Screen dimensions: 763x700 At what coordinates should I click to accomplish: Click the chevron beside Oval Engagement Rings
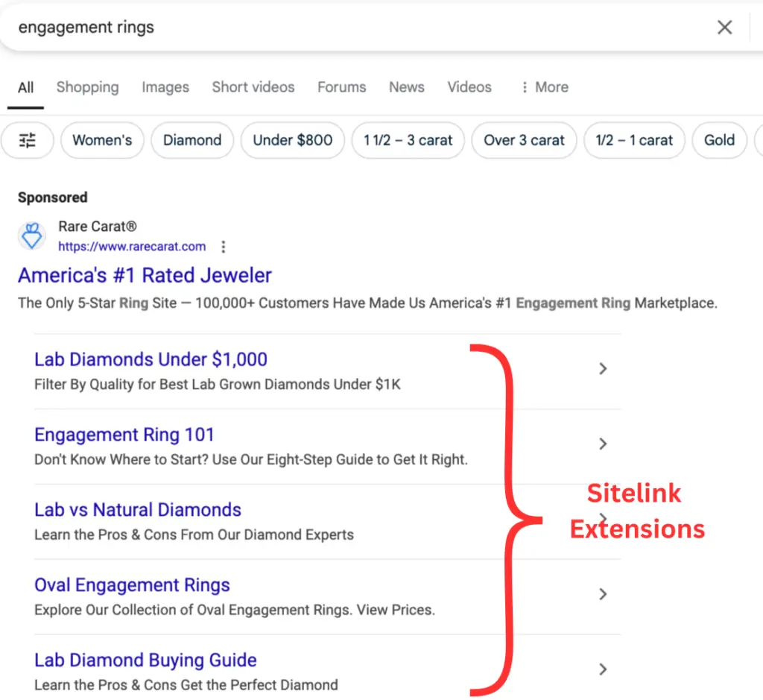(x=602, y=594)
